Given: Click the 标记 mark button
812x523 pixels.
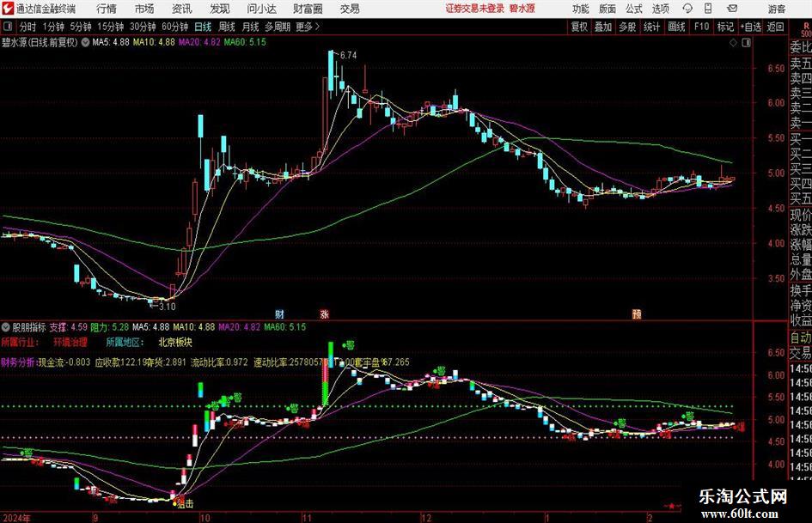Looking at the screenshot, I should click(725, 27).
